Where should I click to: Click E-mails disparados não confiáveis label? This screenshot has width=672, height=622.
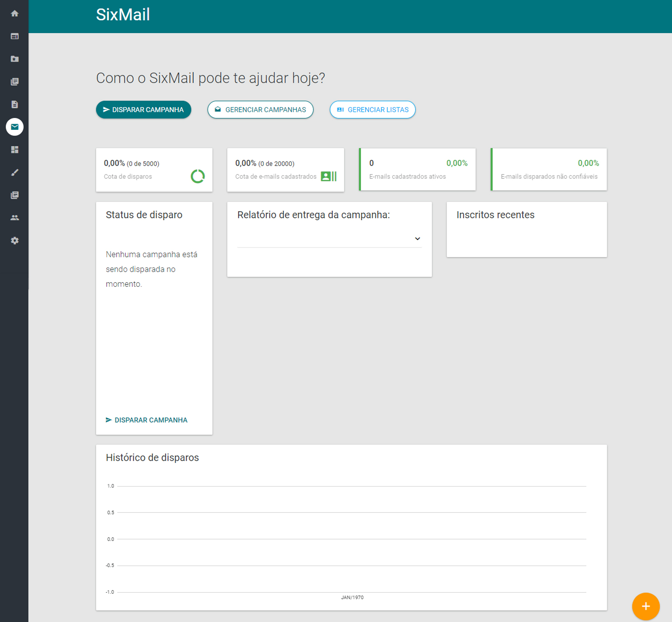click(549, 177)
